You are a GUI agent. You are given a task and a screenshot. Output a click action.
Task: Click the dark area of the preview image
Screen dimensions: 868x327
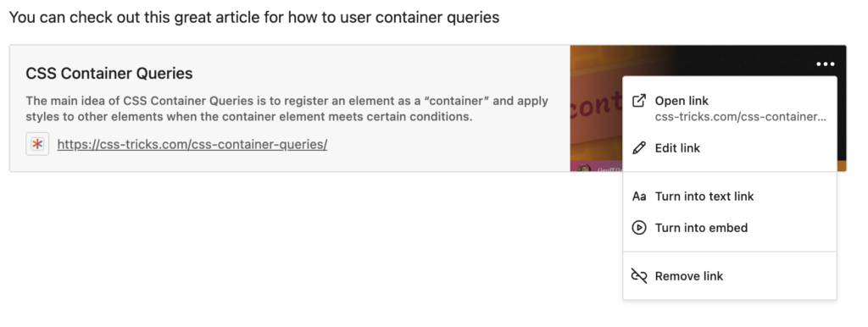tap(748, 60)
